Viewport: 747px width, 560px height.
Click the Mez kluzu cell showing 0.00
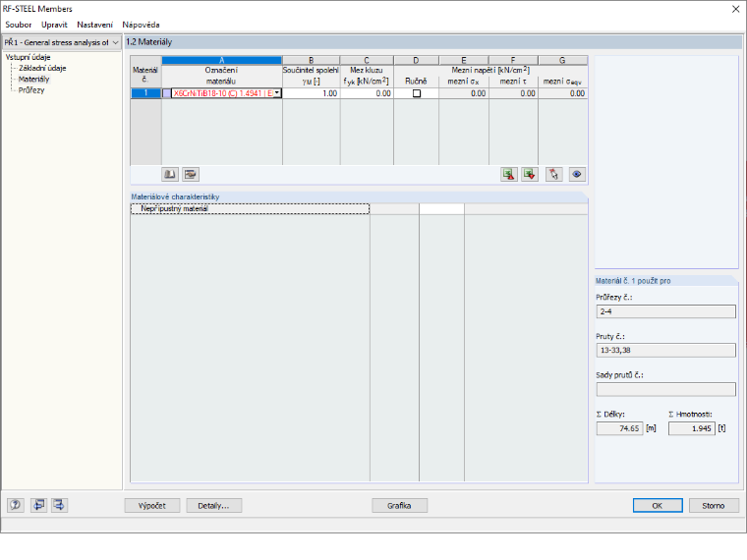coord(367,93)
